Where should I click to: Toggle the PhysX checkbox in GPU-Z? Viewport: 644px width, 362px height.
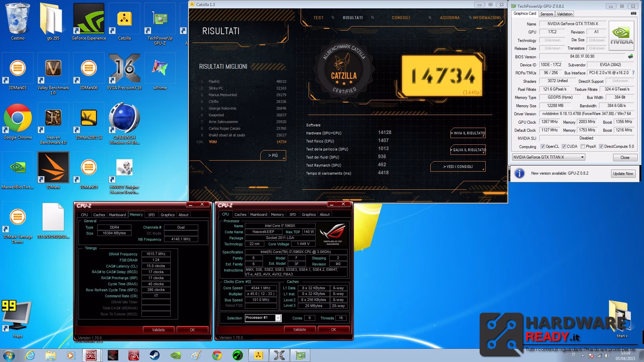[583, 146]
